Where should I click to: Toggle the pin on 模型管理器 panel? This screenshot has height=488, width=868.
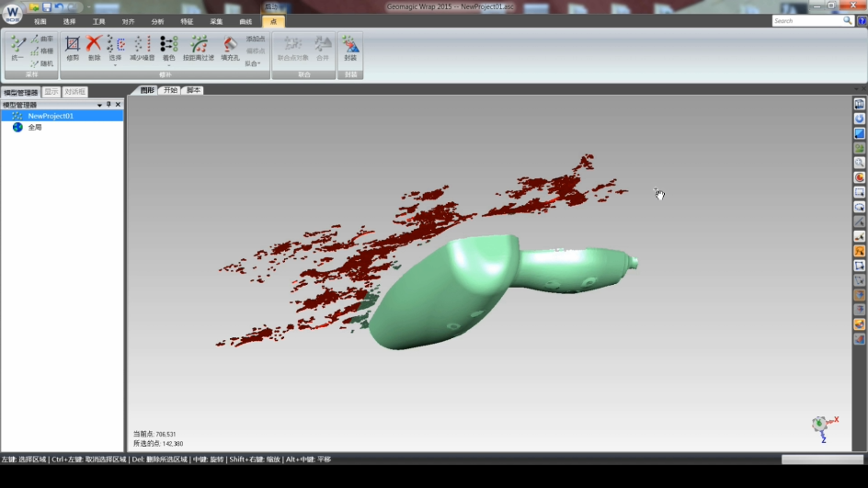pyautogui.click(x=108, y=105)
